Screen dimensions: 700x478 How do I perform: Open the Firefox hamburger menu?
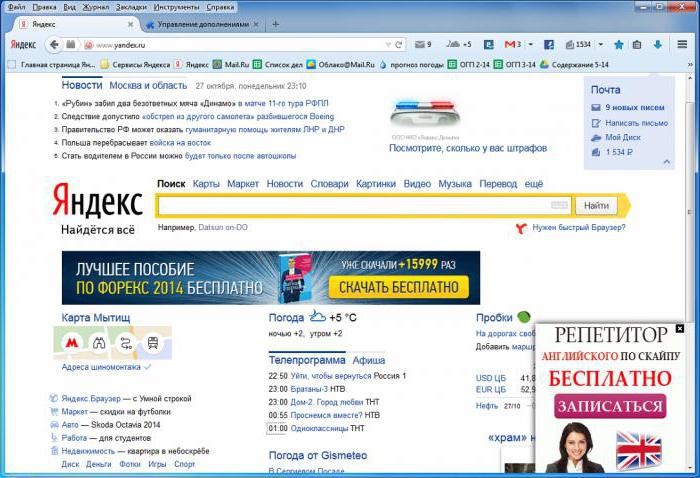click(x=682, y=44)
